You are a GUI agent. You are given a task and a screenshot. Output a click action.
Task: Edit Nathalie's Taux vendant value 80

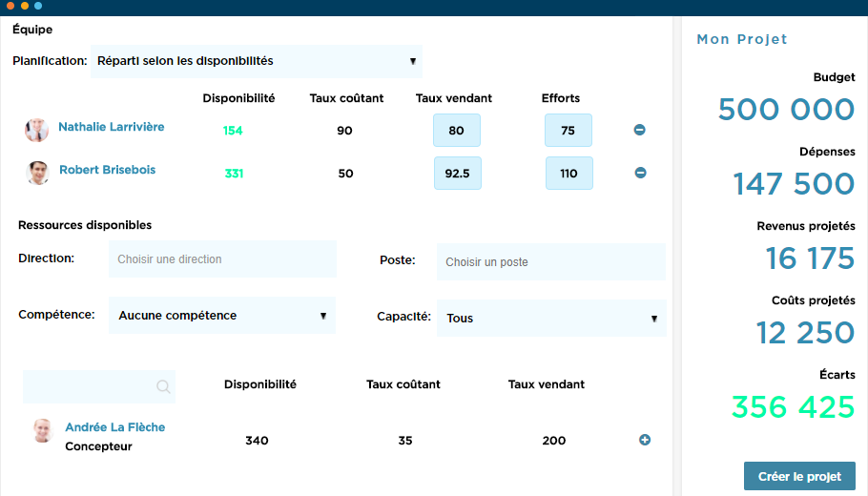pyautogui.click(x=457, y=130)
